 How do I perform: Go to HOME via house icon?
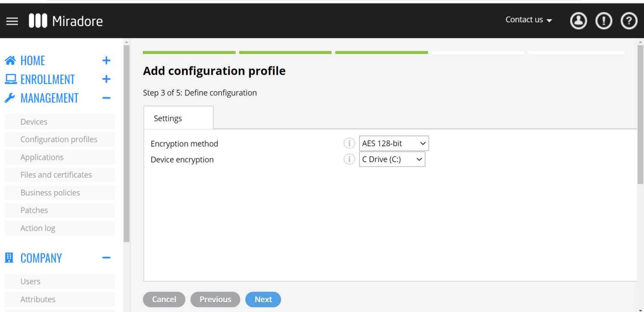[10, 60]
